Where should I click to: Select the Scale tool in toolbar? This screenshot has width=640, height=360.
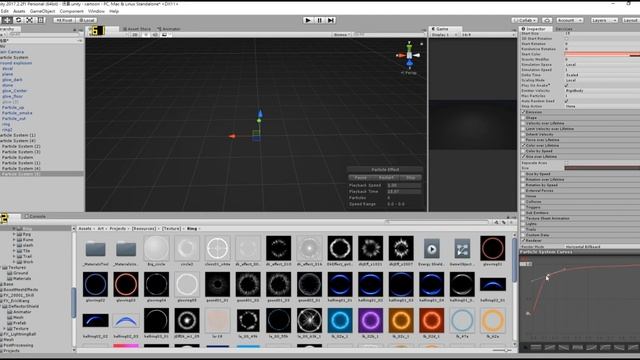point(29,20)
